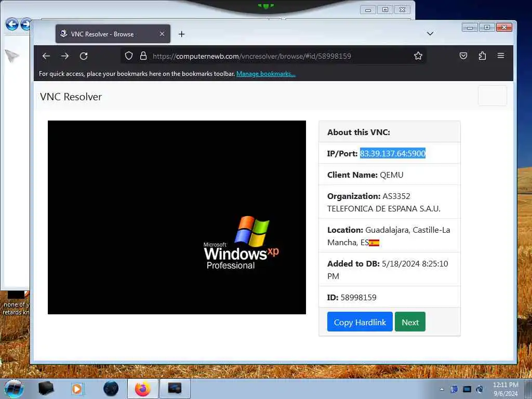This screenshot has height=399, width=532.
Task: Open the Manage bookmarks link
Action: click(x=265, y=74)
